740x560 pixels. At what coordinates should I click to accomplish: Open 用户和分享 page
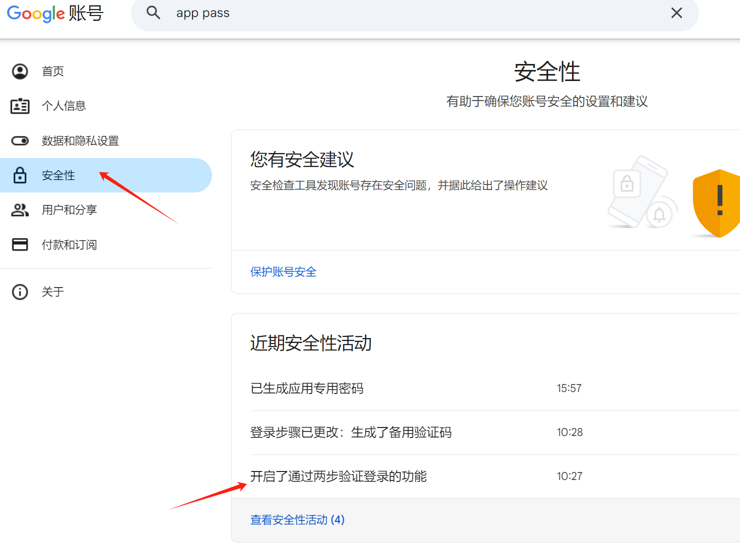point(106,210)
